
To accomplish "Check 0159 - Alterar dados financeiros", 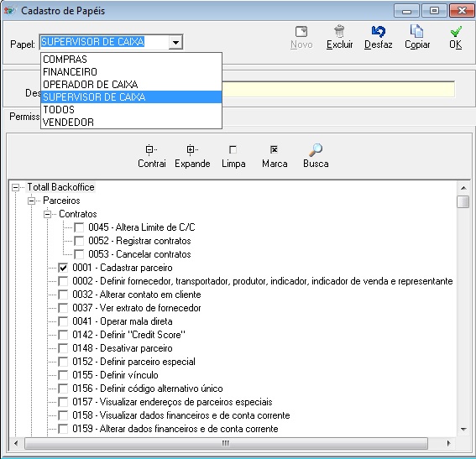I will (x=63, y=429).
